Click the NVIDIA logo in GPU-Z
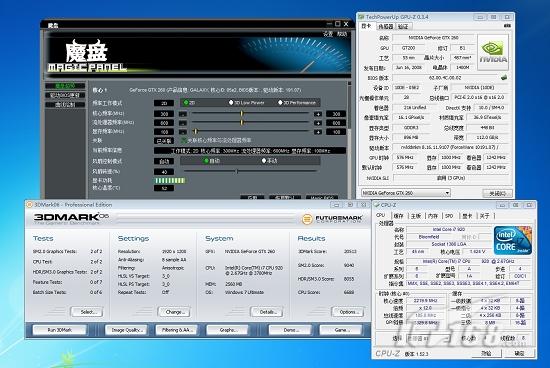This screenshot has width=550, height=368. click(493, 52)
